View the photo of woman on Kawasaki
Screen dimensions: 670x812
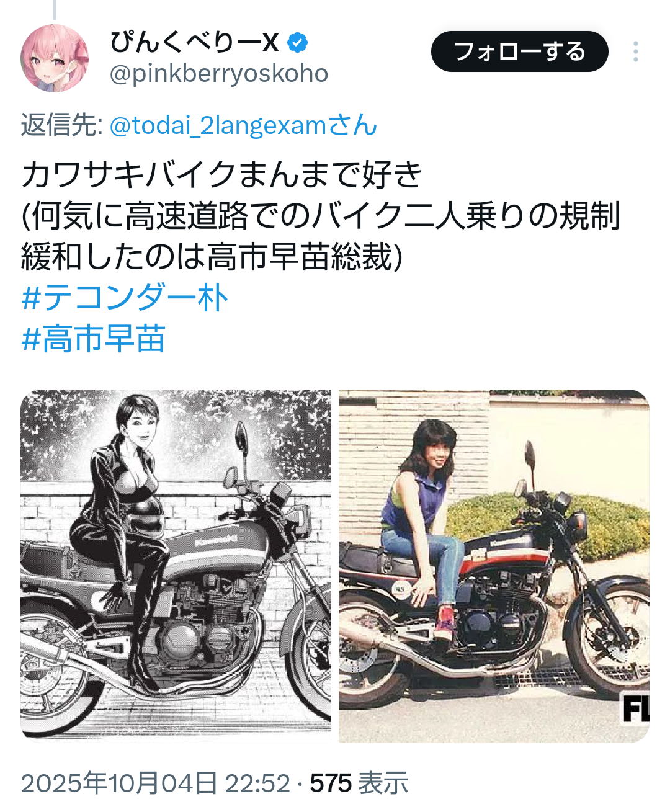pyautogui.click(x=494, y=565)
